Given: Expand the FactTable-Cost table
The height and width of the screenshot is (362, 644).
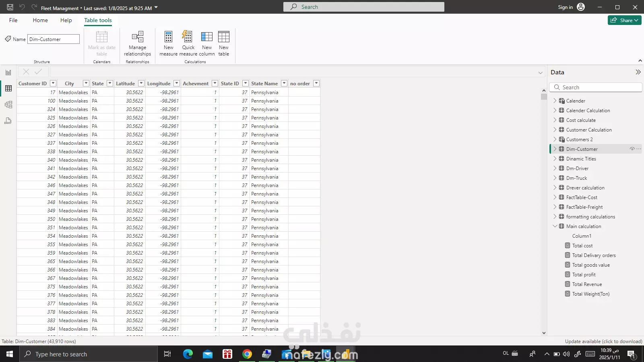Looking at the screenshot, I should click(555, 197).
